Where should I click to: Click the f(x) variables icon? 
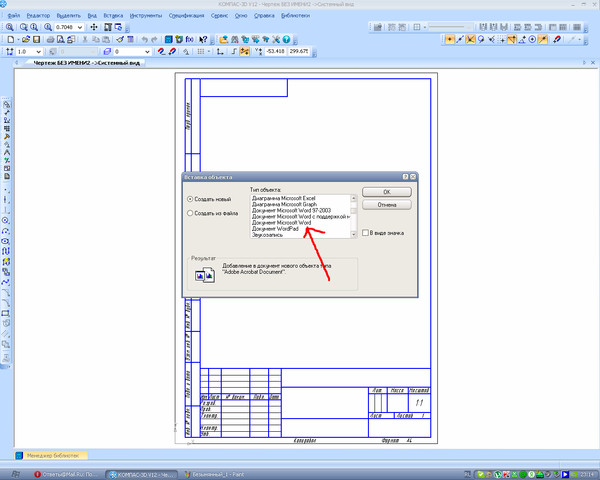[x=189, y=39]
